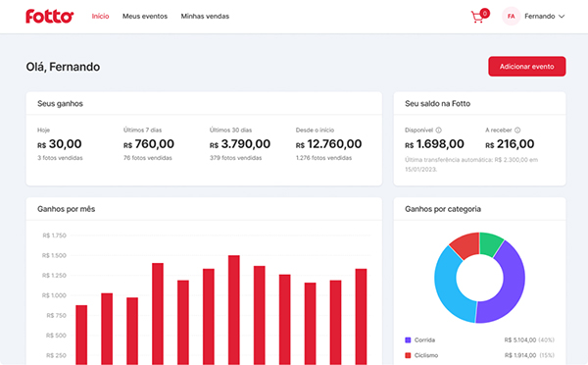Click the red donut chart segment
Screen dimensions: 588x365
466,245
